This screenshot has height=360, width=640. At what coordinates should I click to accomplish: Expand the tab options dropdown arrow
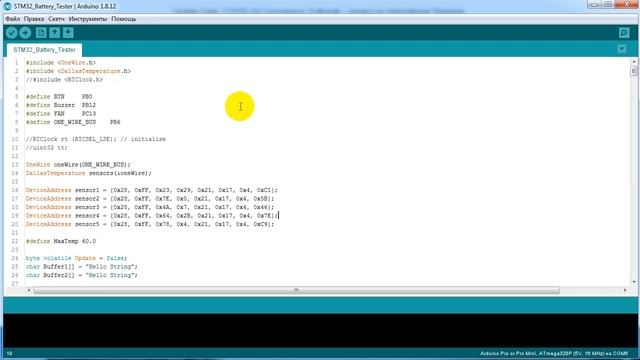622,49
